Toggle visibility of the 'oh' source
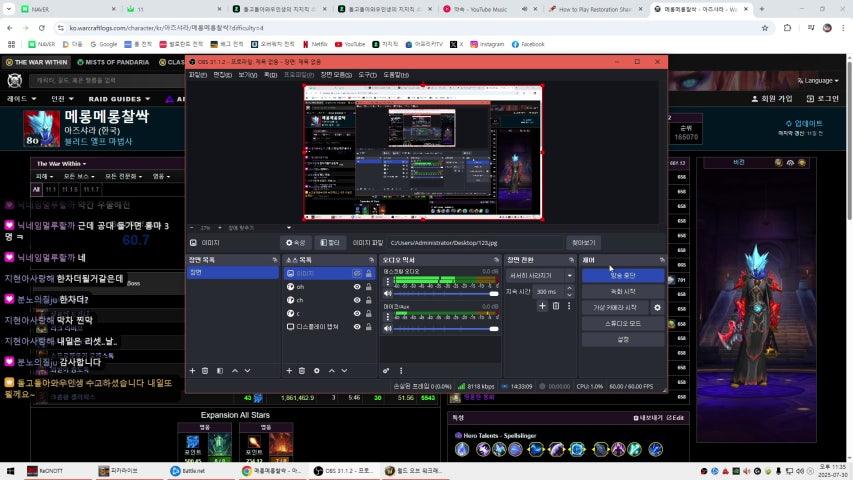The image size is (853, 480). point(357,287)
